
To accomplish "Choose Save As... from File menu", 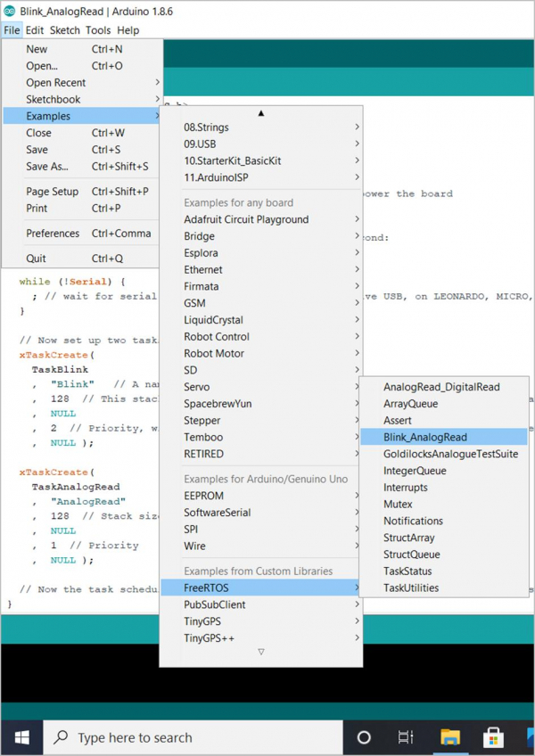I will [47, 167].
